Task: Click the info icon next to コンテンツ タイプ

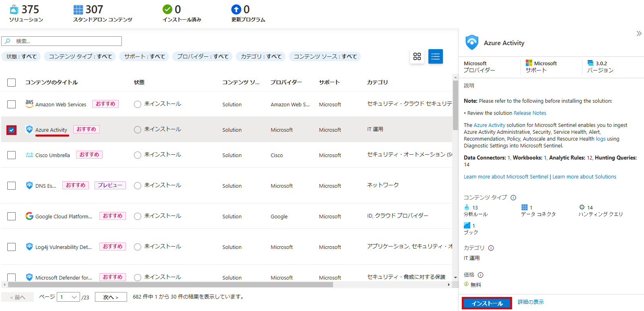Action: 513,197
